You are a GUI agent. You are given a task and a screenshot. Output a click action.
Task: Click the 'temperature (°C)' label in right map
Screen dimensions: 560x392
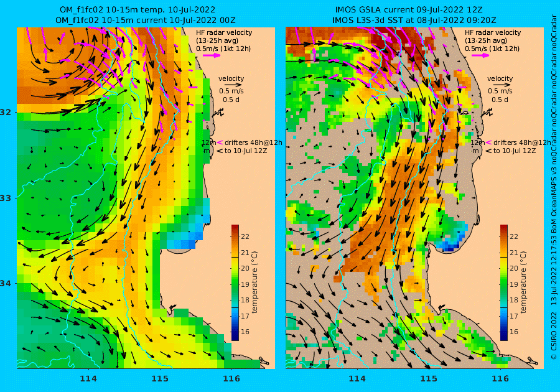(x=523, y=282)
